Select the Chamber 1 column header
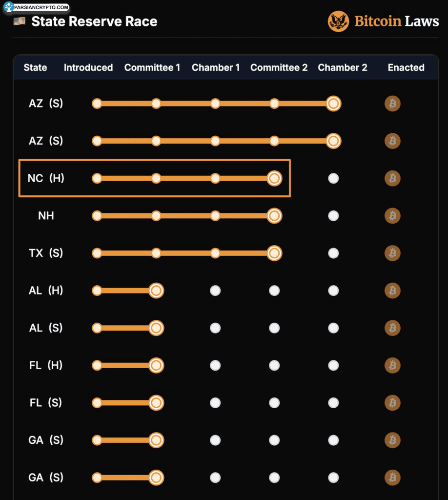The height and width of the screenshot is (500, 448). pos(216,67)
